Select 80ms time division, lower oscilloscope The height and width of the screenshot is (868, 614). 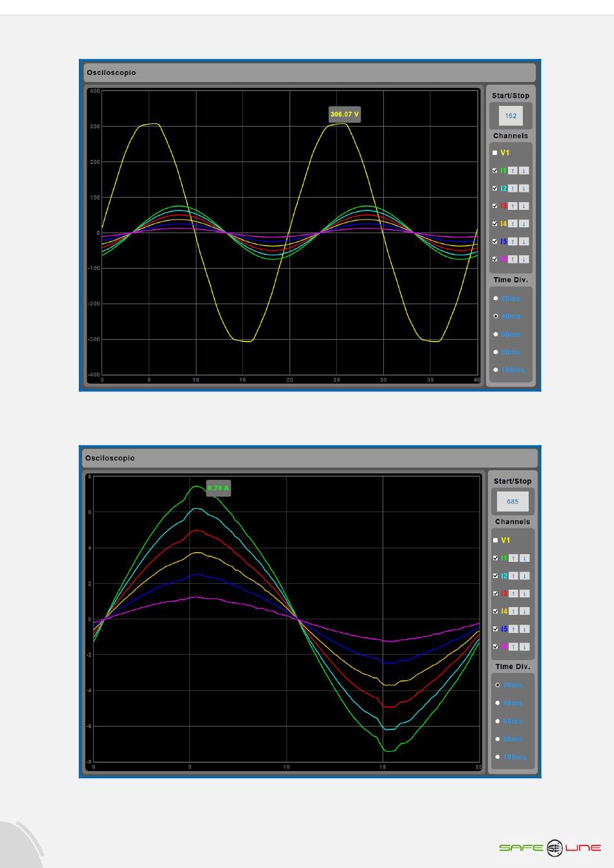coord(498,739)
